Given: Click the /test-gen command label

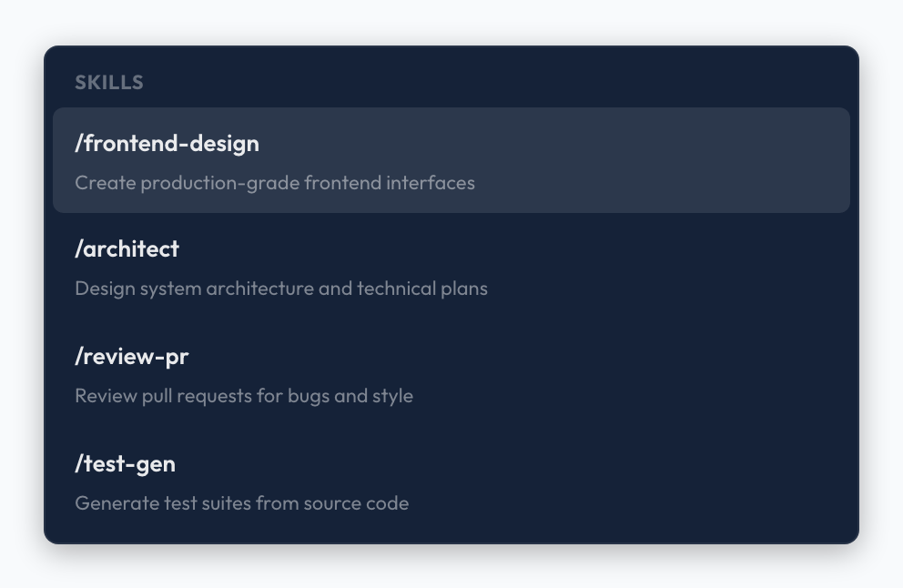Looking at the screenshot, I should coord(125,463).
